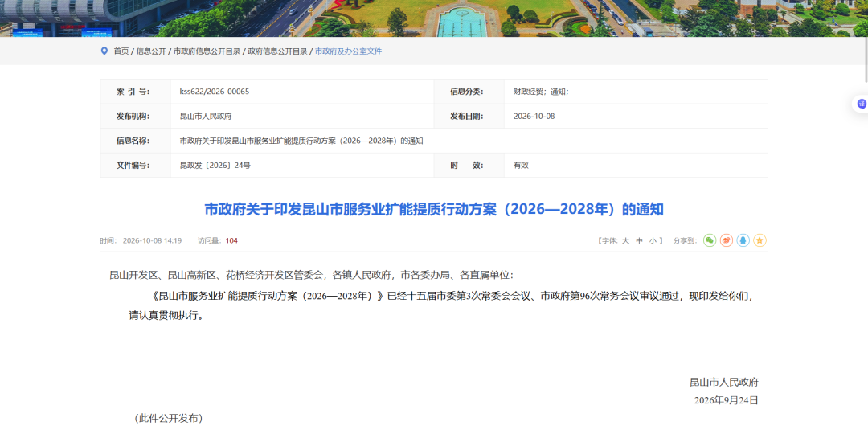This screenshot has width=868, height=430.
Task: Click the （此件公开发布） note
Action: pos(169,419)
